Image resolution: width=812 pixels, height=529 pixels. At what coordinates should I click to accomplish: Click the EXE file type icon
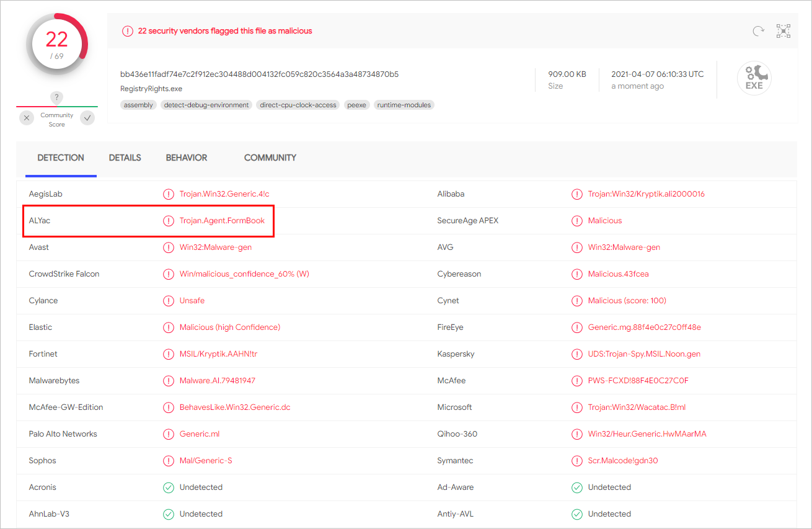point(754,78)
